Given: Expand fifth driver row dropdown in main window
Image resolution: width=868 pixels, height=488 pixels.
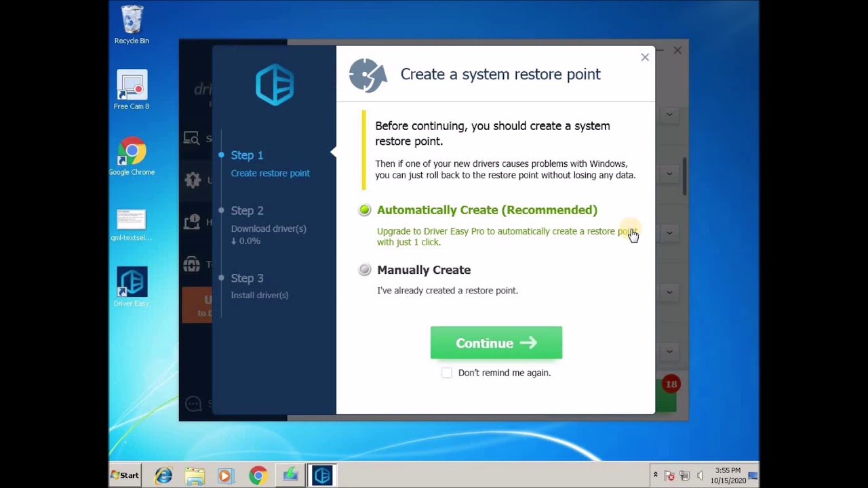Looking at the screenshot, I should coord(669,351).
